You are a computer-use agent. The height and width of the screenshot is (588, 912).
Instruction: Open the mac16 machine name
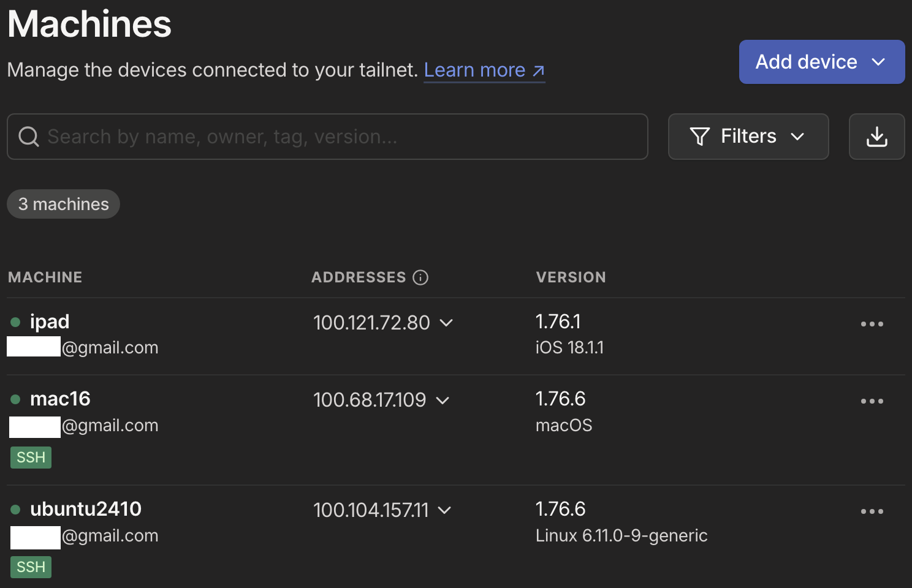60,399
